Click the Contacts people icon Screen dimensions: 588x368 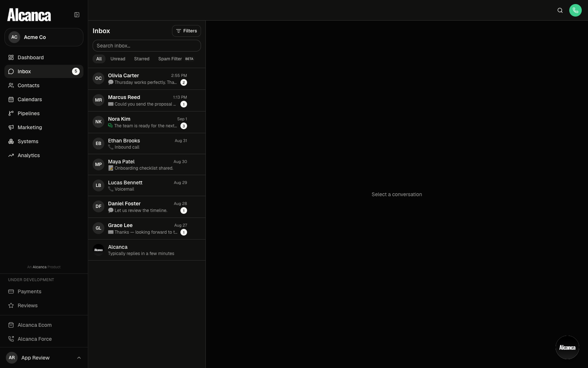coord(11,85)
